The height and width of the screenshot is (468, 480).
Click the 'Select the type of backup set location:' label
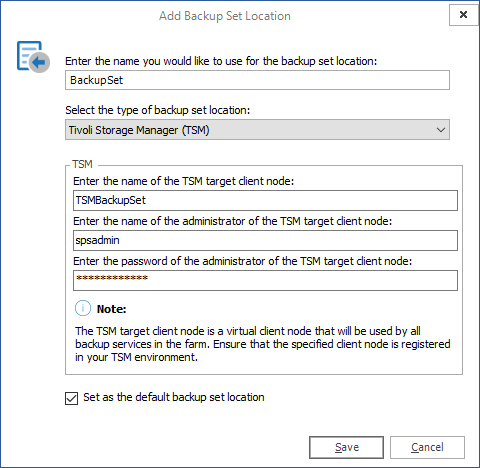158,110
